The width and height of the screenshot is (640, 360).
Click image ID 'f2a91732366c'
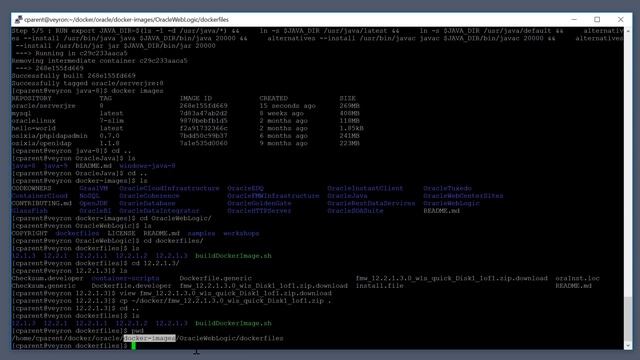click(203, 128)
